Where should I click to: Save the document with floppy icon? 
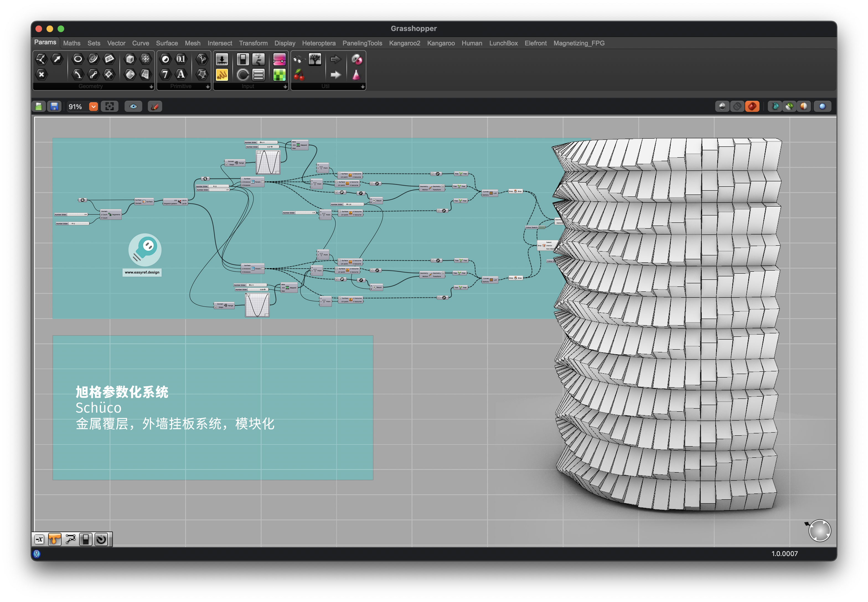54,107
